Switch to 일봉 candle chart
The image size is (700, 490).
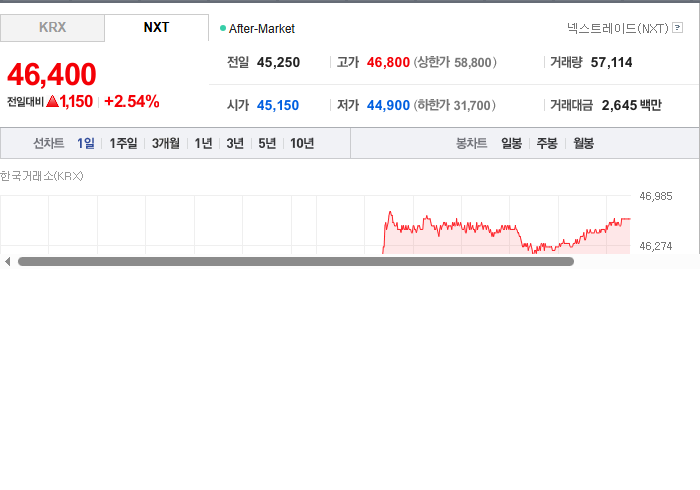tap(511, 143)
